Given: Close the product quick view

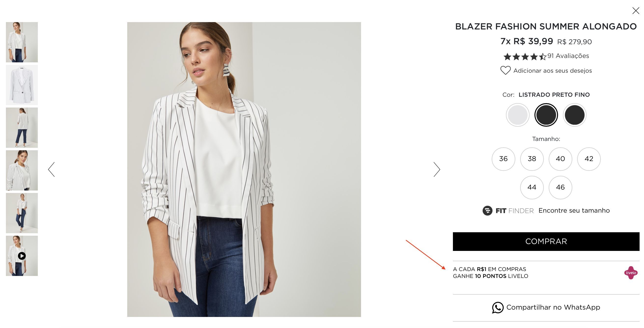Looking at the screenshot, I should point(635,11).
